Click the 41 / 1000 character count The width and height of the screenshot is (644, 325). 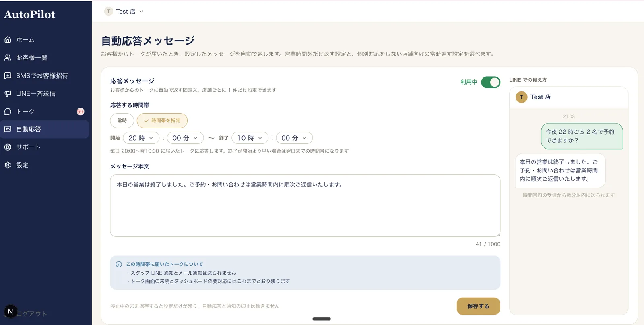[488, 244]
